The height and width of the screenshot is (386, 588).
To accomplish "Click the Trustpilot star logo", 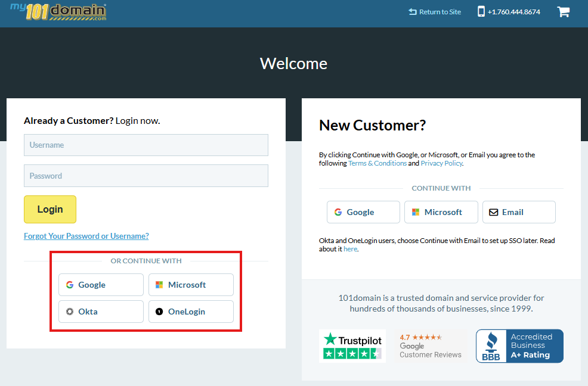I will tap(352, 345).
